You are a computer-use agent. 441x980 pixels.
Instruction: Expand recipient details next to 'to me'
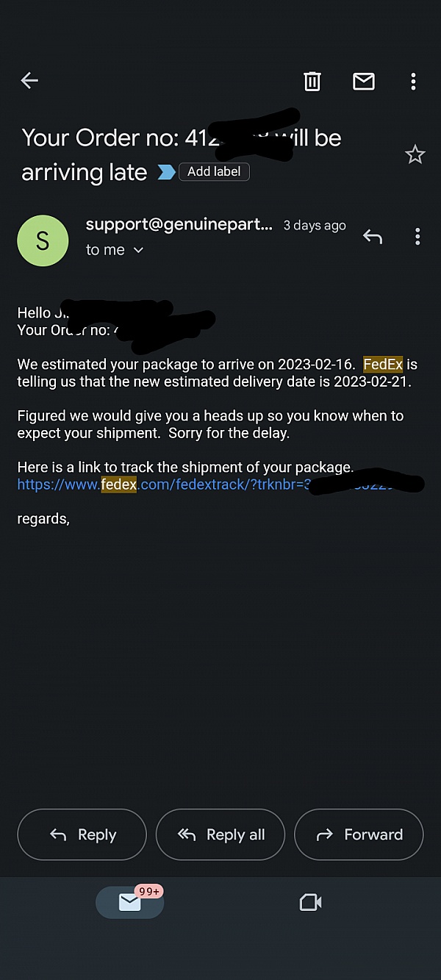click(138, 250)
